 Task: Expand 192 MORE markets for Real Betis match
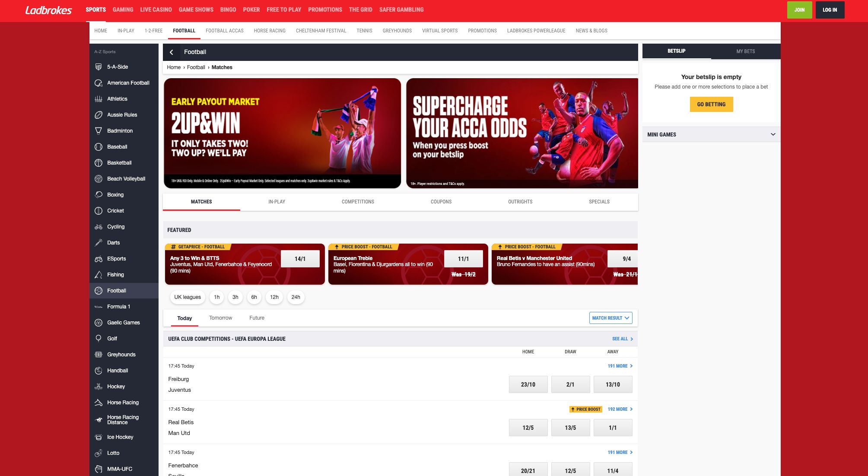[x=620, y=409]
